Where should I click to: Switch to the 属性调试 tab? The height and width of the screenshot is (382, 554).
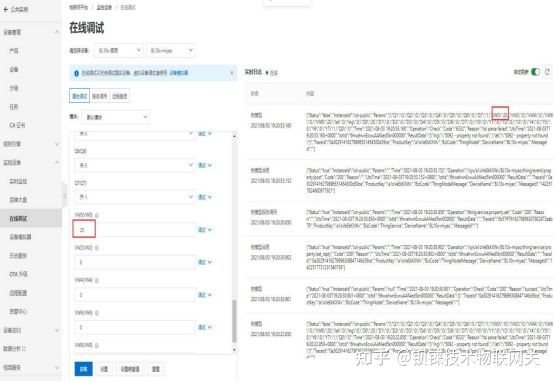[79, 96]
